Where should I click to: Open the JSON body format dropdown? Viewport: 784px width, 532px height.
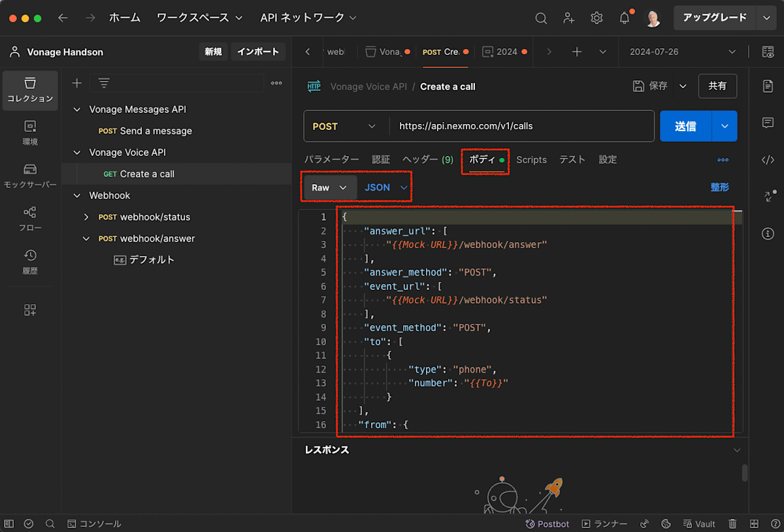coord(386,187)
